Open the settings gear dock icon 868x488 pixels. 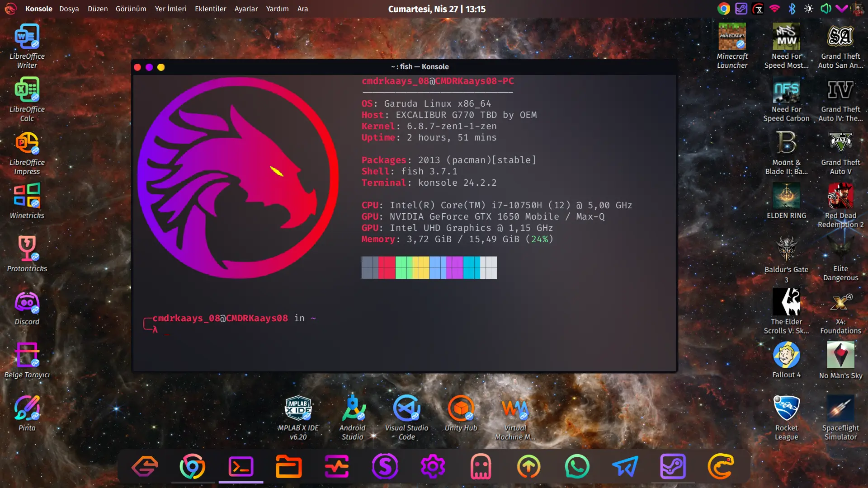click(x=433, y=466)
